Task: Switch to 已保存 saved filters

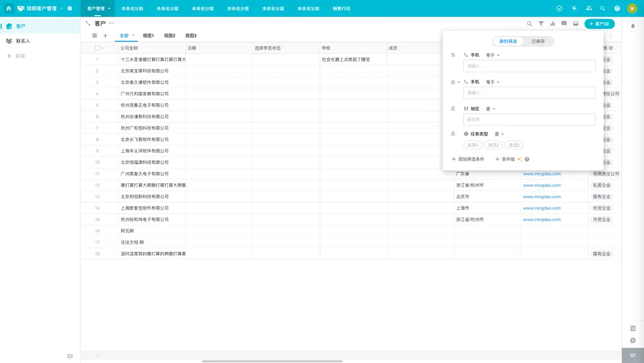Action: [538, 41]
